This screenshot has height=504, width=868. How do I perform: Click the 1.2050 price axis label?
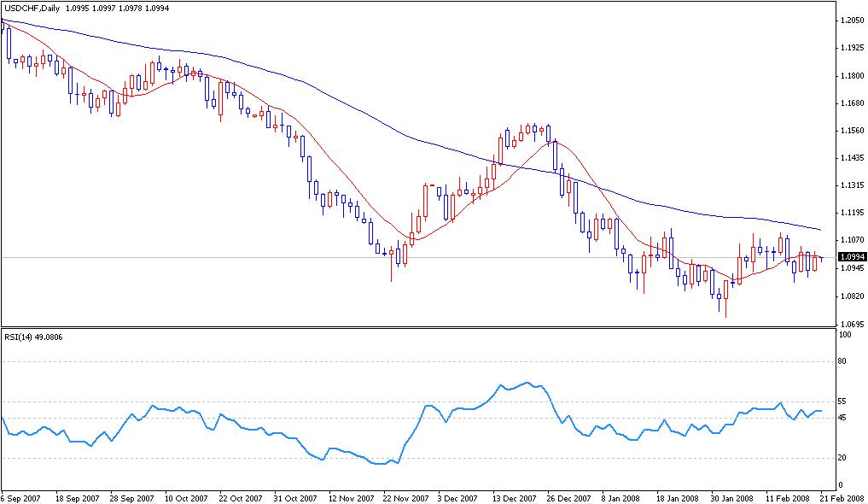pos(852,21)
